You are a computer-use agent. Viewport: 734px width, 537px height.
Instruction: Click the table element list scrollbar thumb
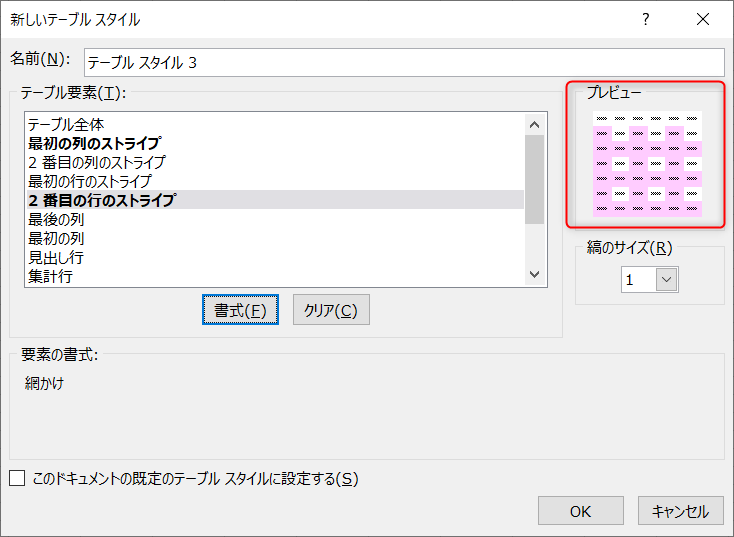535,179
